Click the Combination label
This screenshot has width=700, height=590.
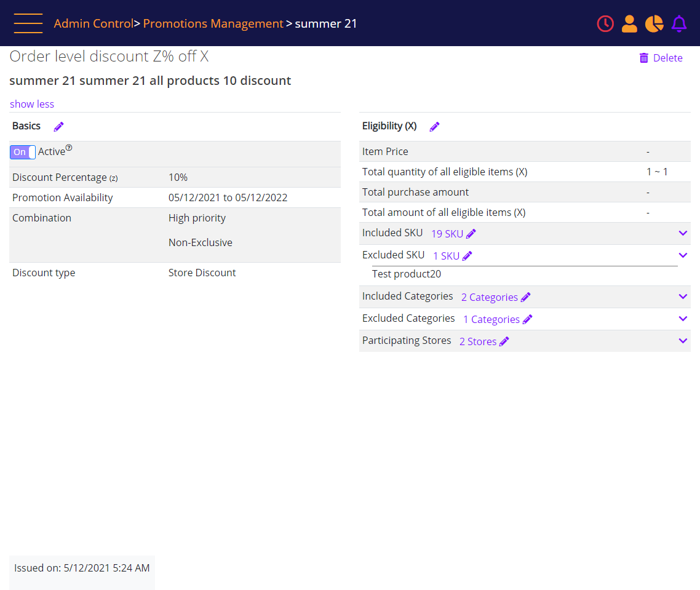(x=41, y=218)
